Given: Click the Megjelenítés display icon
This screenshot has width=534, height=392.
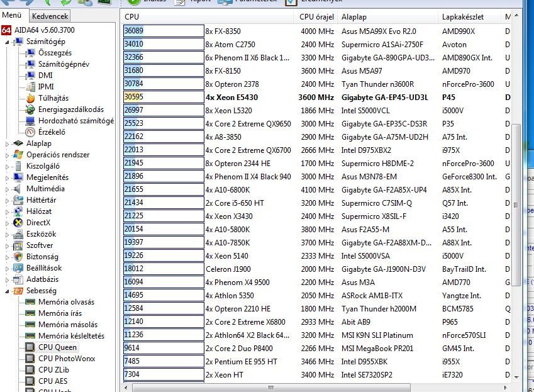Looking at the screenshot, I should [x=18, y=177].
